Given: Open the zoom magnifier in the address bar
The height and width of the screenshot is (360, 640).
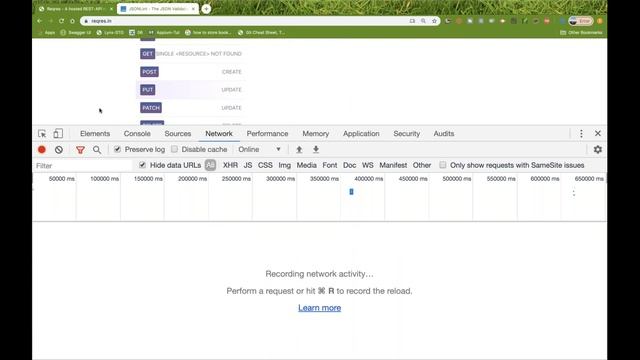Looking at the screenshot, I should 423,21.
